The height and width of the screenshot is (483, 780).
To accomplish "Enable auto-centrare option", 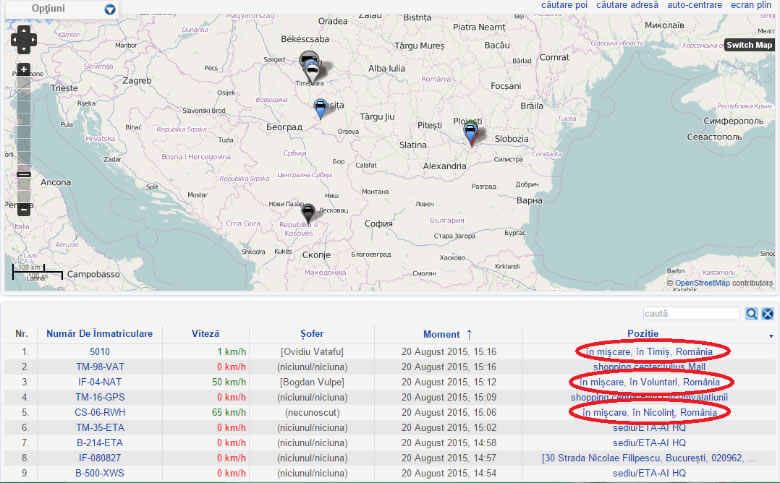I will click(x=694, y=6).
